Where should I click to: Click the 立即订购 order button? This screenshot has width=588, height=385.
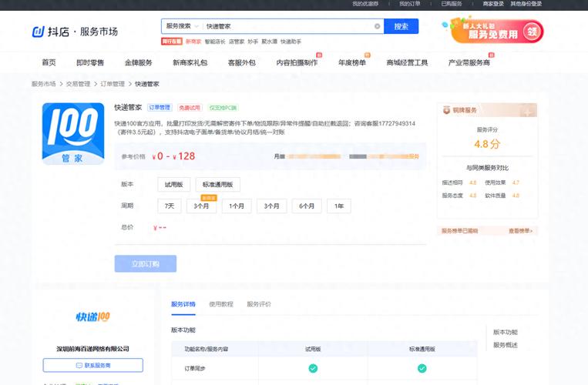pyautogui.click(x=146, y=263)
